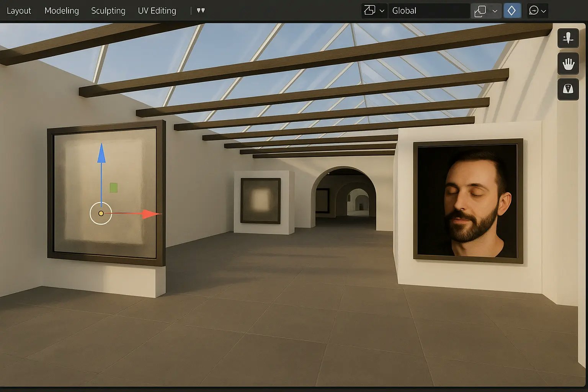Select the Sculpting workspace tab
Screen dimensions: 588x392
(108, 11)
